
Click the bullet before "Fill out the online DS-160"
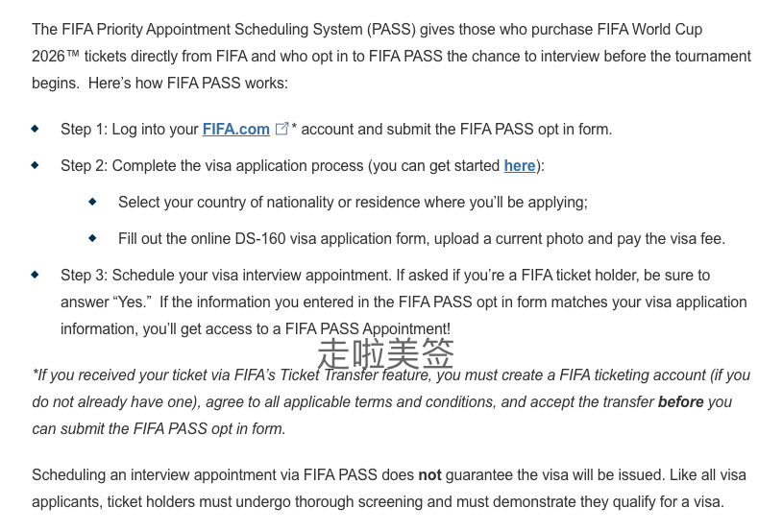click(x=93, y=237)
